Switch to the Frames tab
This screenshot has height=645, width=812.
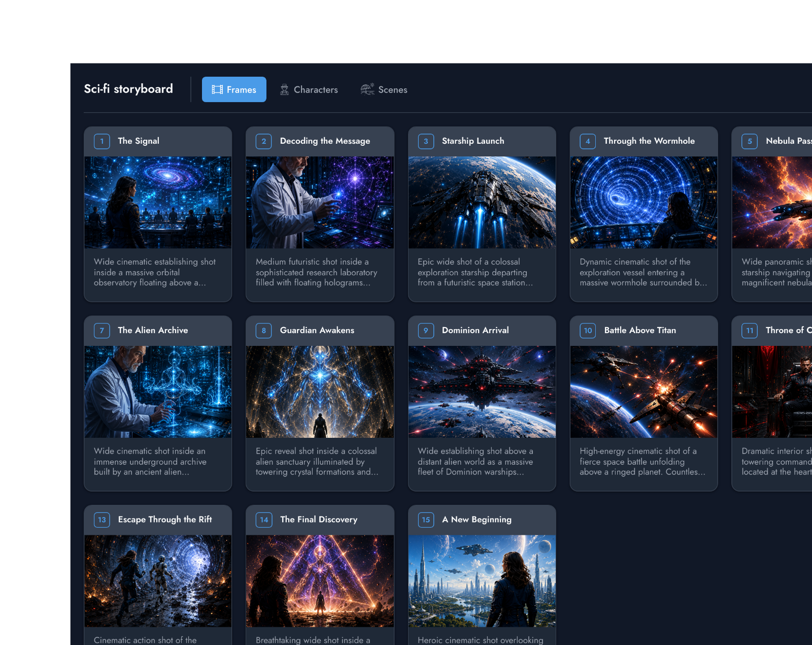click(x=234, y=89)
